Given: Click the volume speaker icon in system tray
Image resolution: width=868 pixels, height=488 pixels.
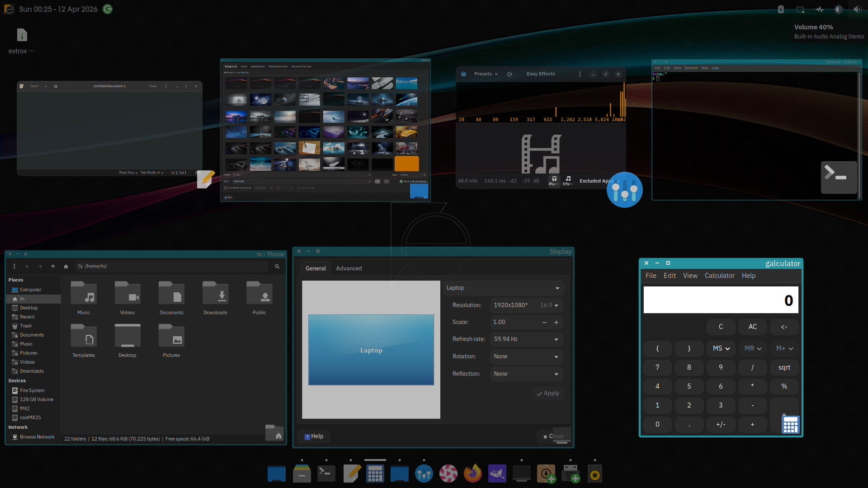Looking at the screenshot, I should (857, 9).
